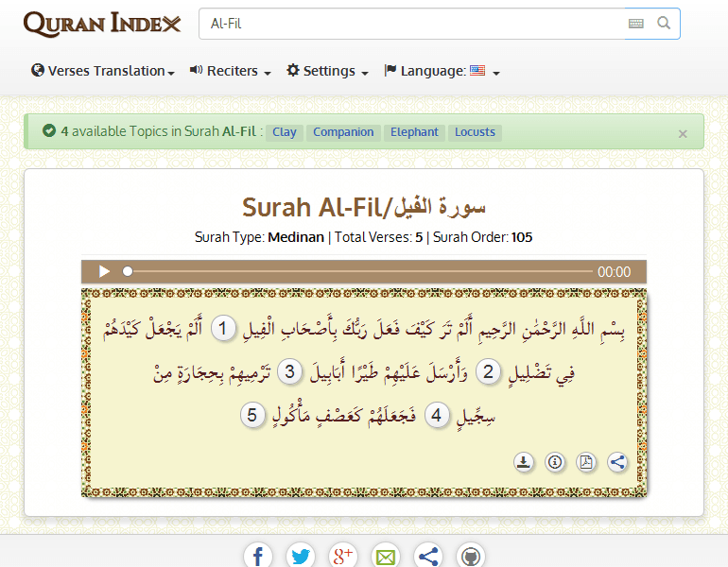Play the Surah Al-Fil audio recitation

104,272
